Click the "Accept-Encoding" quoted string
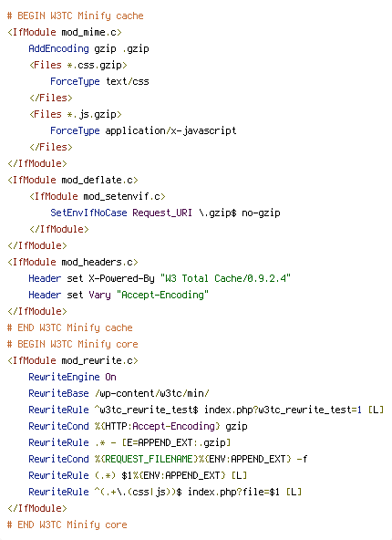Image resolution: width=392 pixels, height=540 pixels. (162, 295)
